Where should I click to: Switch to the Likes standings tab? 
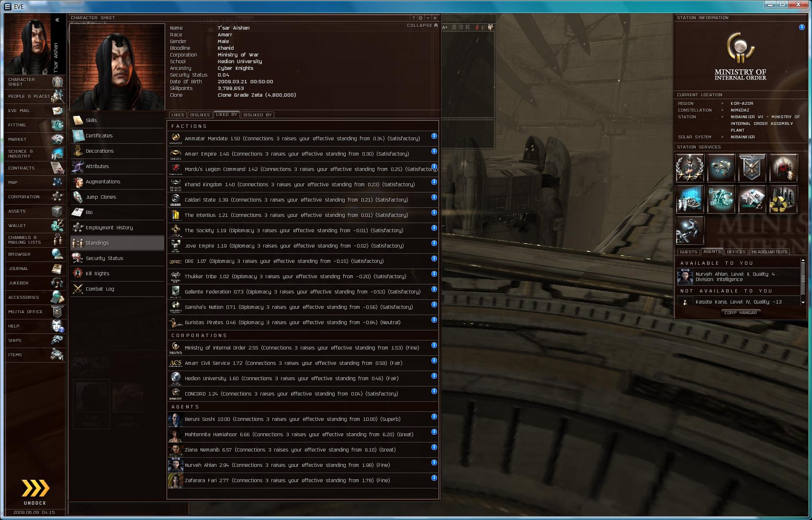coord(178,115)
